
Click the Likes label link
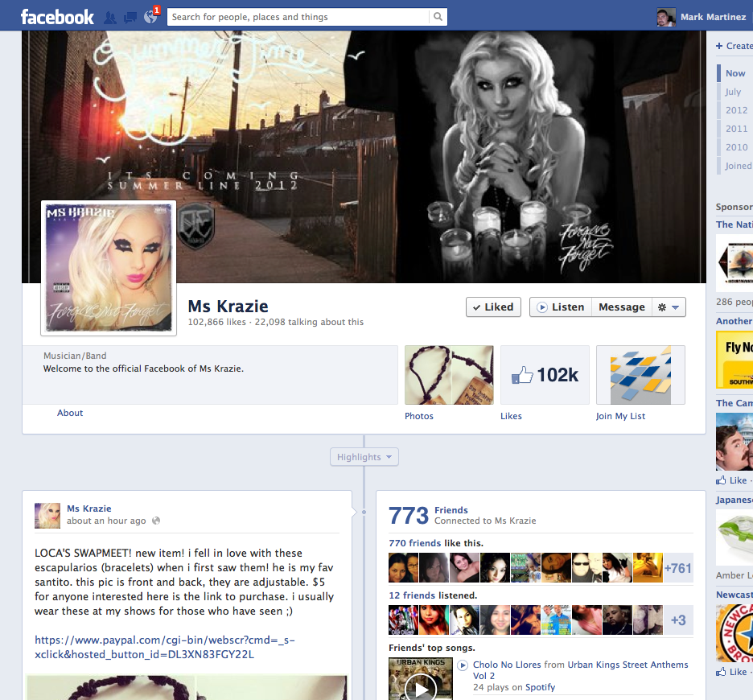click(511, 416)
